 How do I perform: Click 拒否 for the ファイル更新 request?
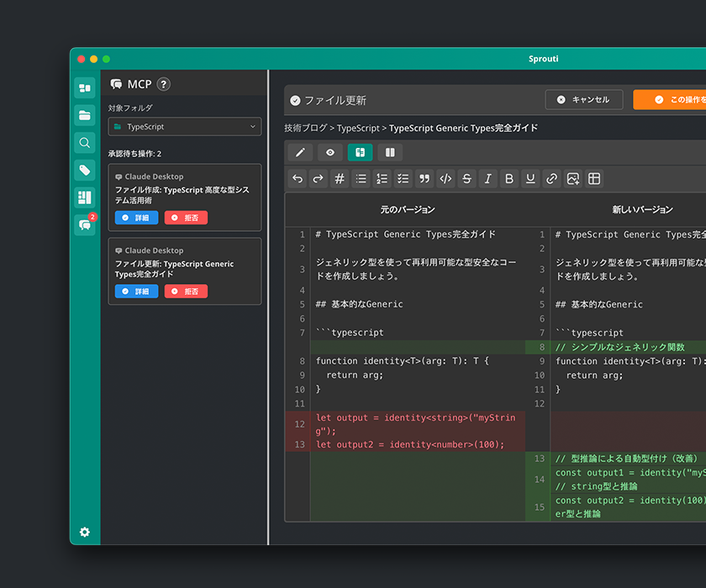click(x=186, y=291)
